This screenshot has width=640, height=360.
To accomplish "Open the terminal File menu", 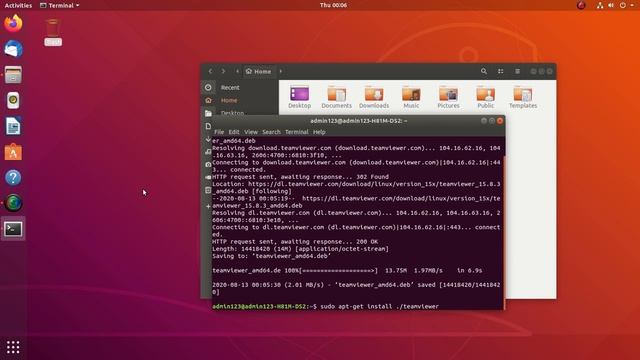I will click(219, 132).
